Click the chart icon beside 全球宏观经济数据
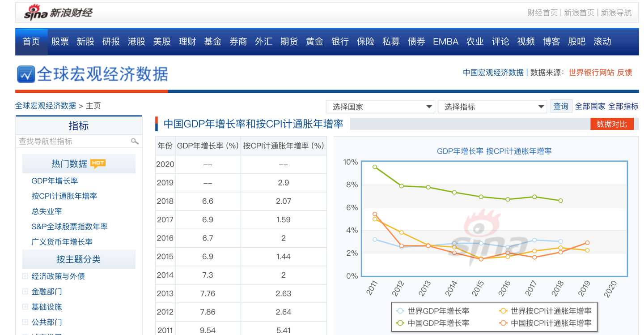The image size is (644, 335). click(26, 74)
